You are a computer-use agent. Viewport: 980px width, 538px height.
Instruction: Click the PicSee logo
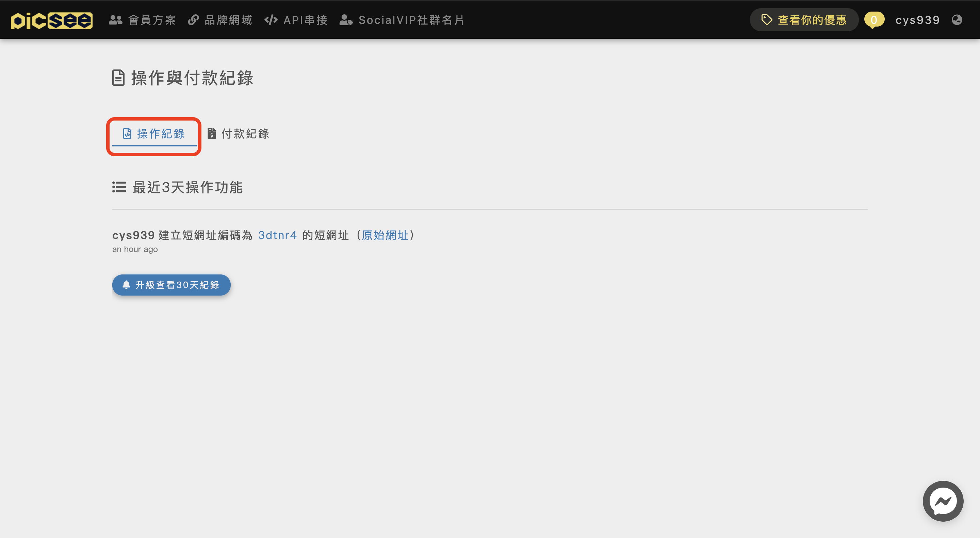(51, 20)
